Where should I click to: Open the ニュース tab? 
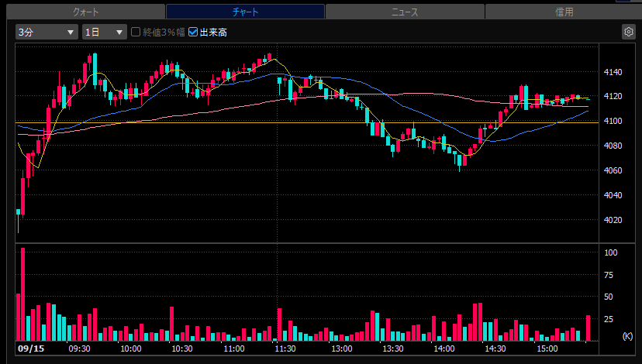pyautogui.click(x=405, y=12)
